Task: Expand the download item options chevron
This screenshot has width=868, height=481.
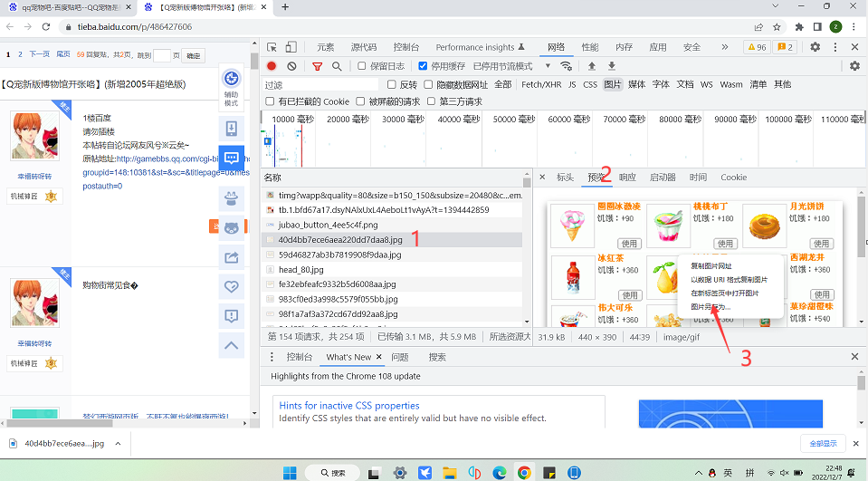Action: click(118, 443)
